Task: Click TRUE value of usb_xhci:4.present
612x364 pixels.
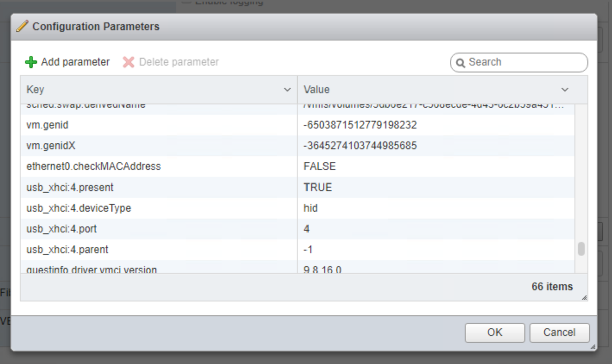Action: pyautogui.click(x=318, y=188)
